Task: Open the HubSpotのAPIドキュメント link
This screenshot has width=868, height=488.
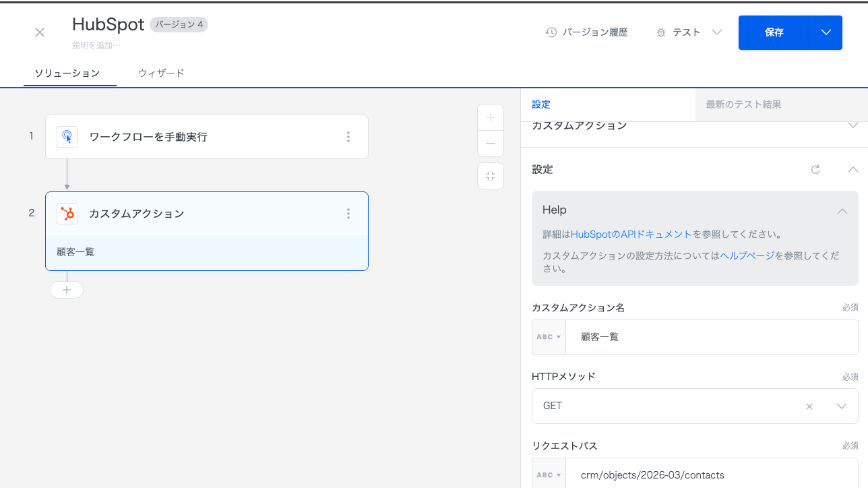Action: point(631,235)
